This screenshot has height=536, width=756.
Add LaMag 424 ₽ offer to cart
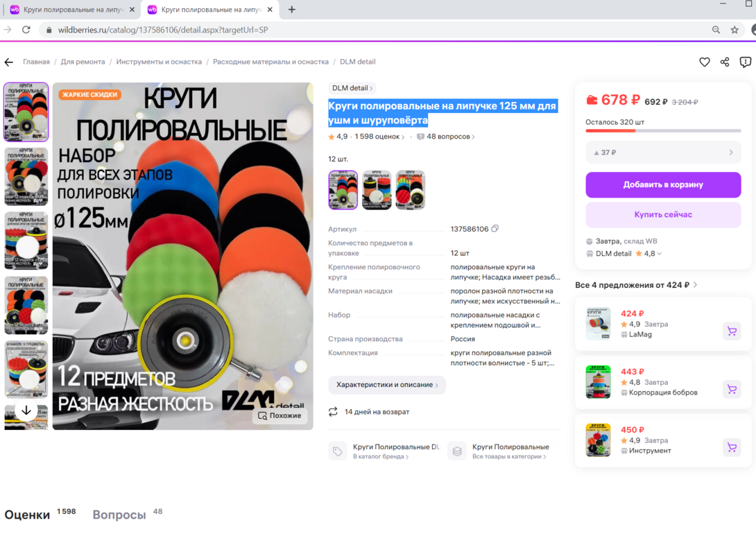732,331
